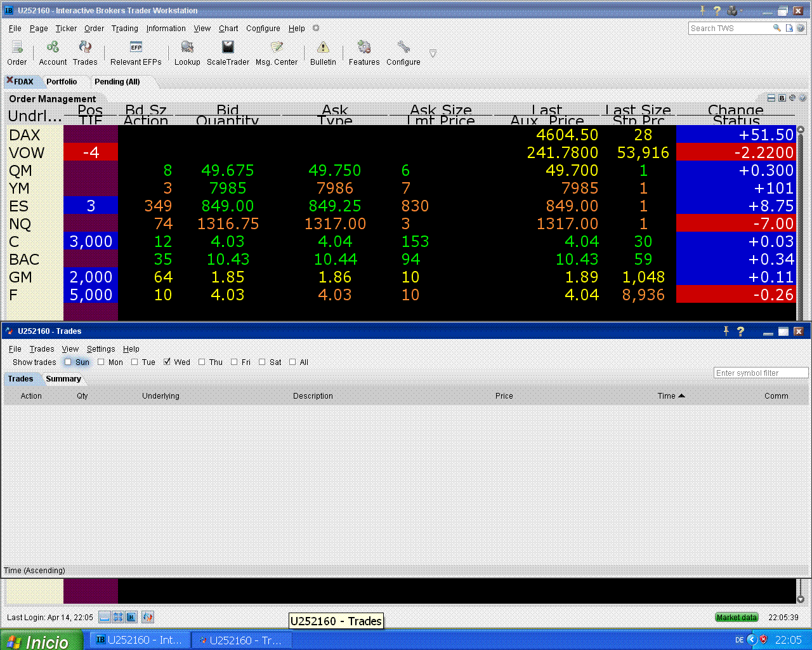Expand the toolbar overflow arrow after Configure
Viewport: 812px width, 650px height.
[433, 53]
